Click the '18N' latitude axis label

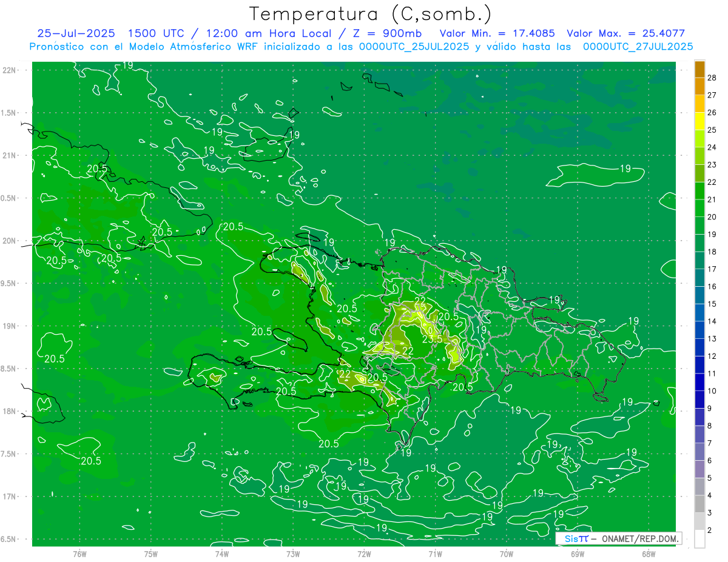click(x=9, y=412)
